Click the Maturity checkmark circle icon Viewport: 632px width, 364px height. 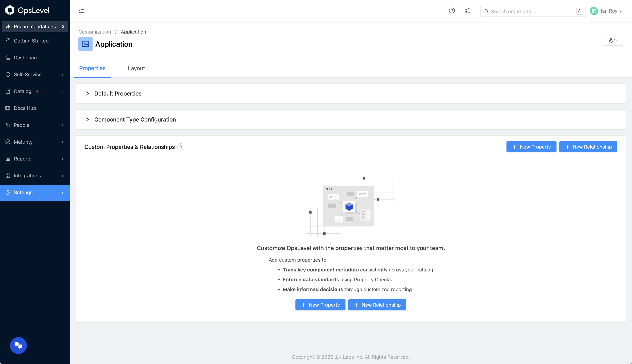8,142
